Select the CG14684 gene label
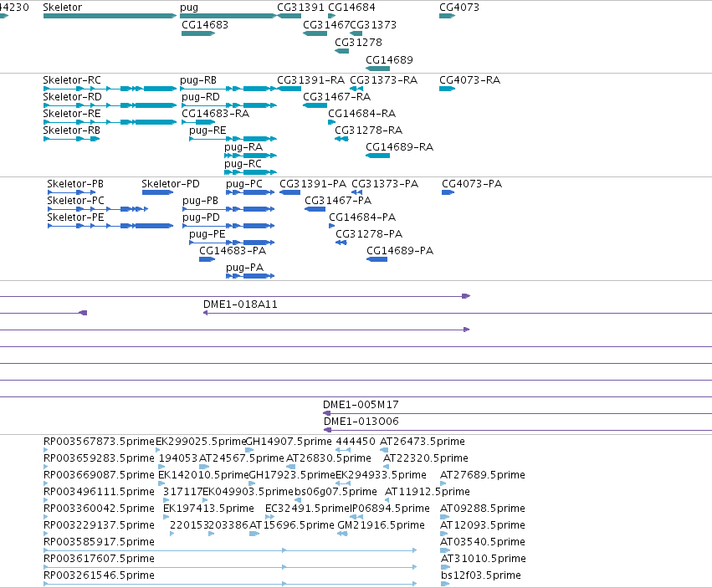This screenshot has width=712, height=588. (351, 8)
